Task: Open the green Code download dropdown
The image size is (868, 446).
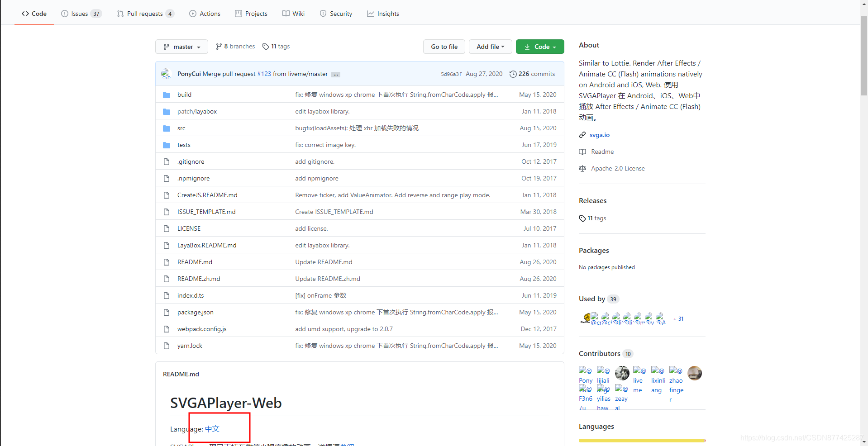Action: (540, 47)
